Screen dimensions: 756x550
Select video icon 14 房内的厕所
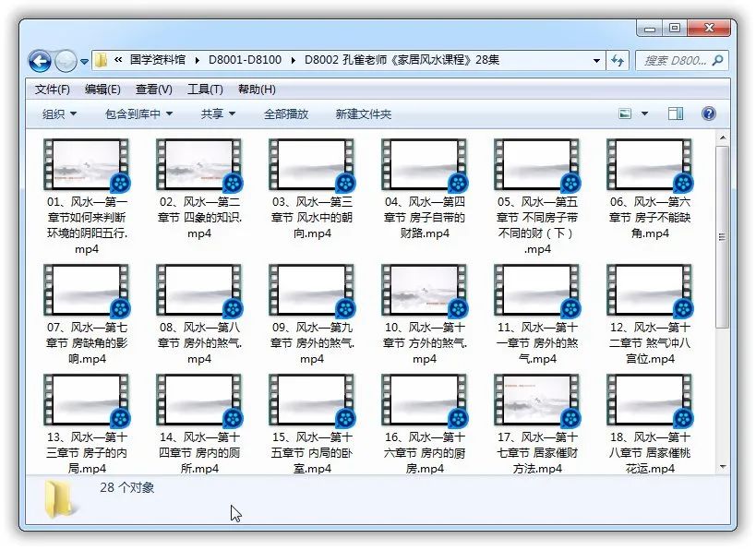[199, 401]
